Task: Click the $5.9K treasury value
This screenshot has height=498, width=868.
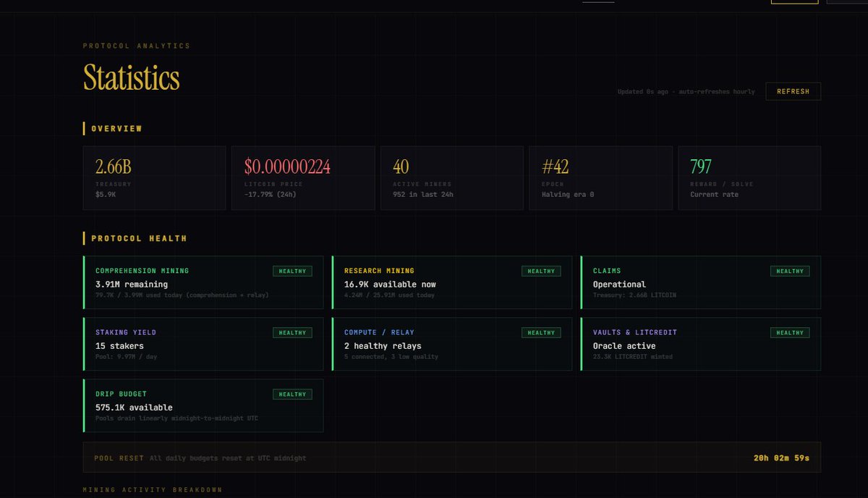Action: [106, 195]
